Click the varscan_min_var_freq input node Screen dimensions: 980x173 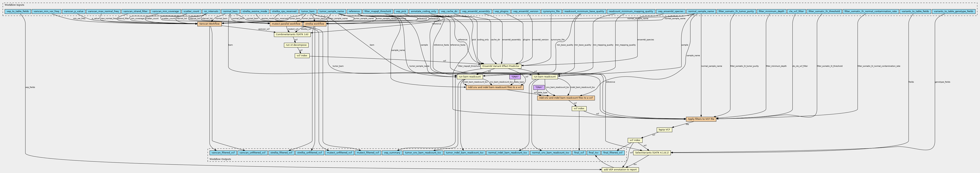46,11
